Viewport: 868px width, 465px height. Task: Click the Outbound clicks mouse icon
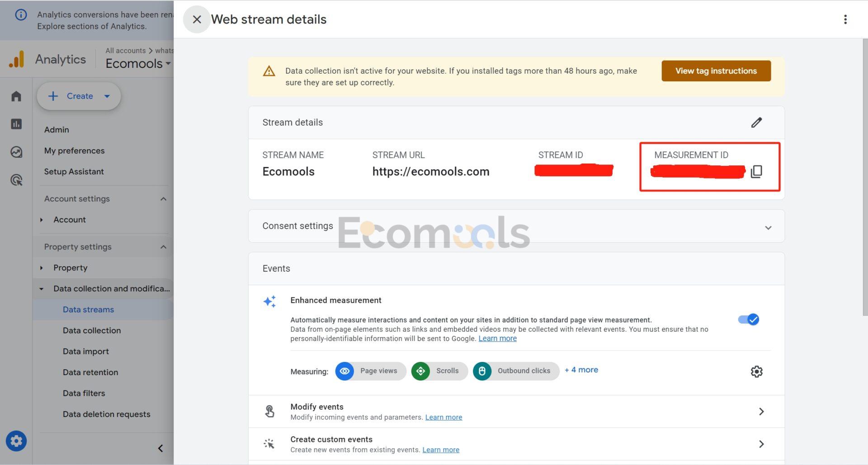point(482,371)
